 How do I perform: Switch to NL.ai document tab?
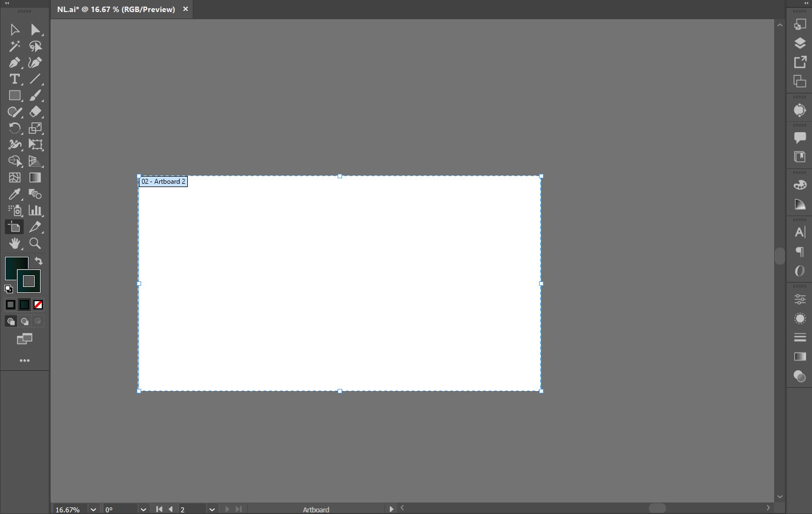(116, 9)
